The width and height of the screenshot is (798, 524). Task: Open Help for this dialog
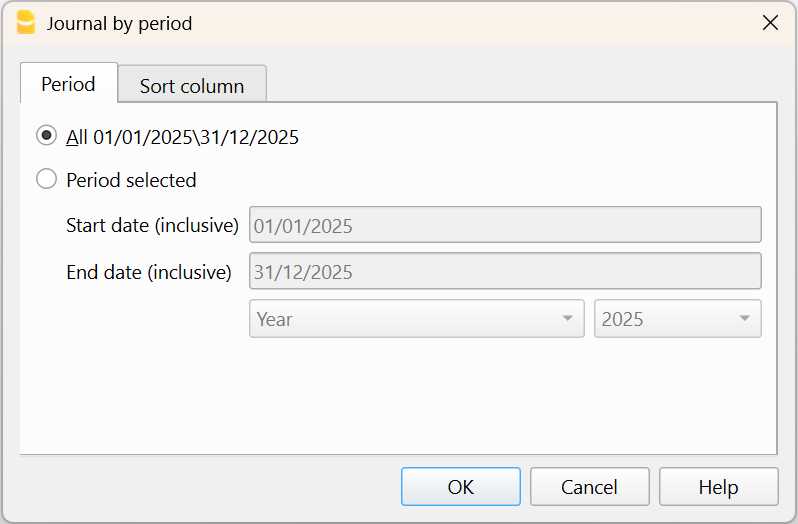(718, 487)
